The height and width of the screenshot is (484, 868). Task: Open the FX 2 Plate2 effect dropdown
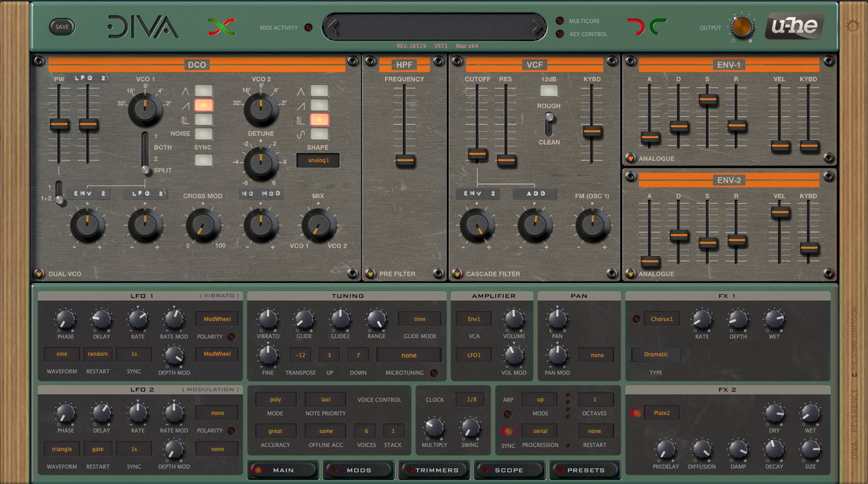pyautogui.click(x=661, y=413)
